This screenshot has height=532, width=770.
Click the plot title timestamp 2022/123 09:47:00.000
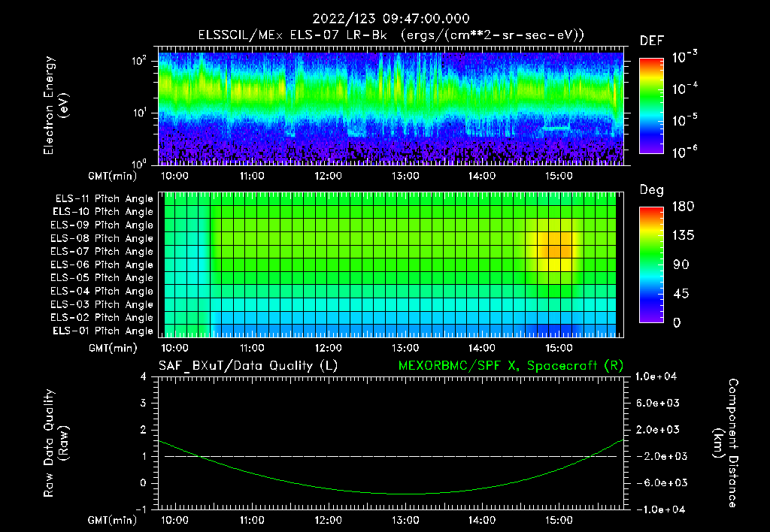click(x=391, y=19)
